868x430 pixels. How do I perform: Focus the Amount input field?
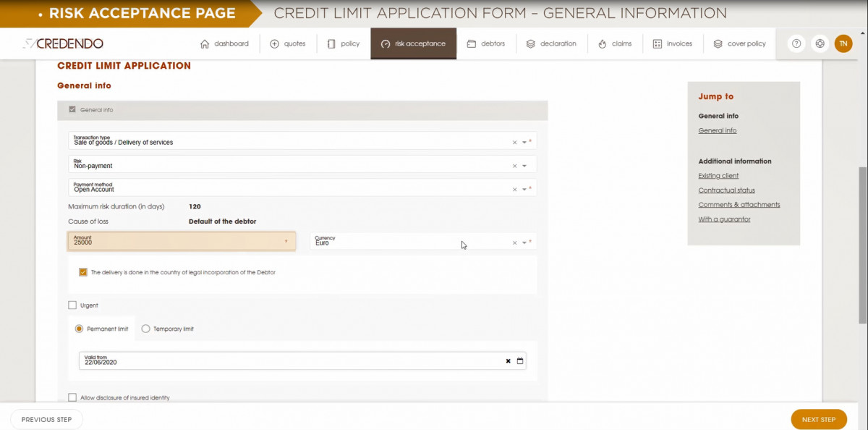tap(182, 241)
